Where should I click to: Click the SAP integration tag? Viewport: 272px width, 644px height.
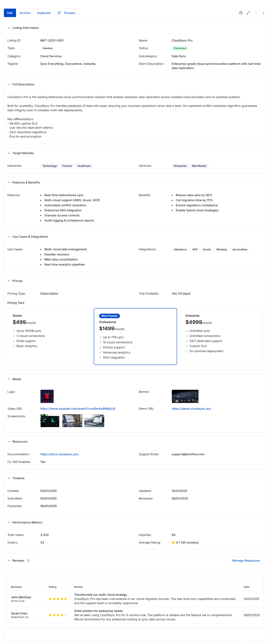195,249
